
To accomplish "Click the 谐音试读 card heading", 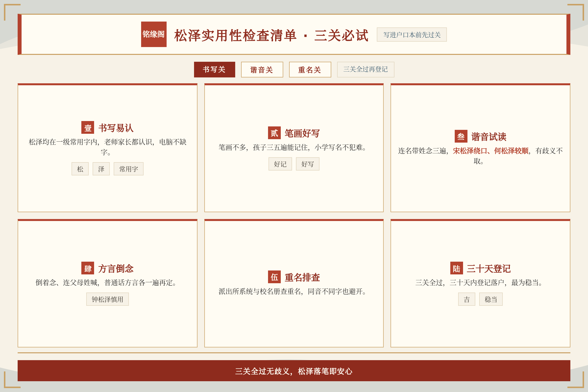I will tap(489, 137).
